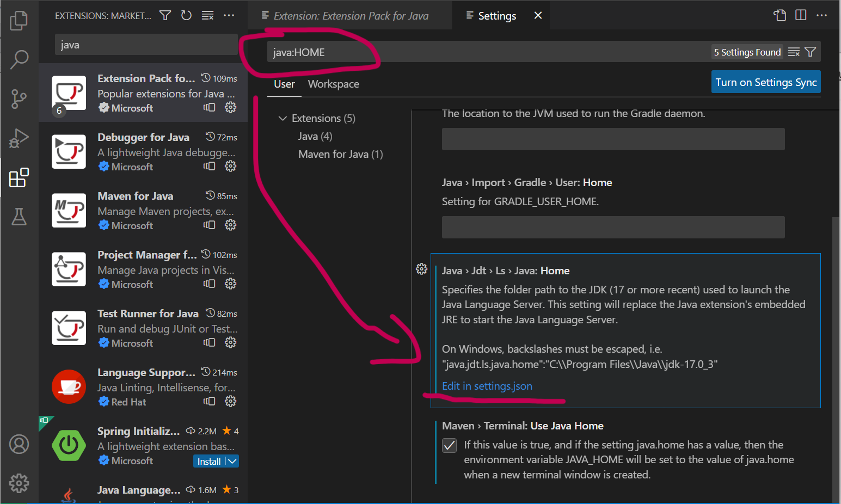Open the Search view in activity bar
The height and width of the screenshot is (504, 841).
[19, 59]
